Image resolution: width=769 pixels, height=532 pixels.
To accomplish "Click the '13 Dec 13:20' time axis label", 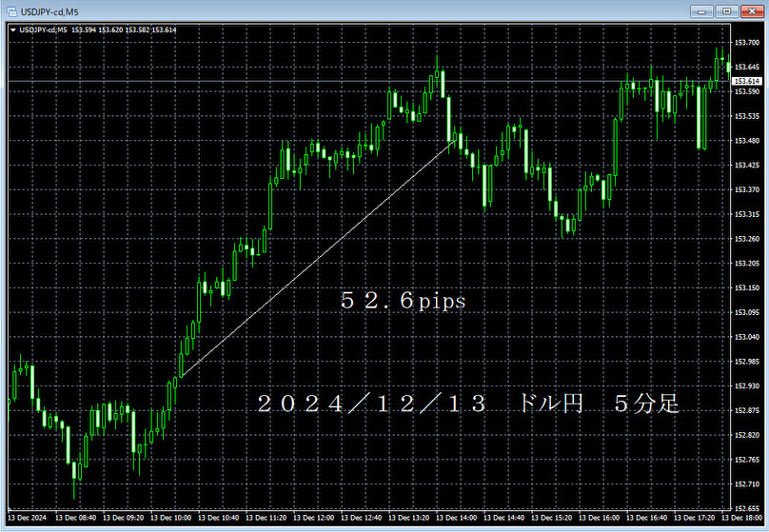I will pyautogui.click(x=408, y=518).
